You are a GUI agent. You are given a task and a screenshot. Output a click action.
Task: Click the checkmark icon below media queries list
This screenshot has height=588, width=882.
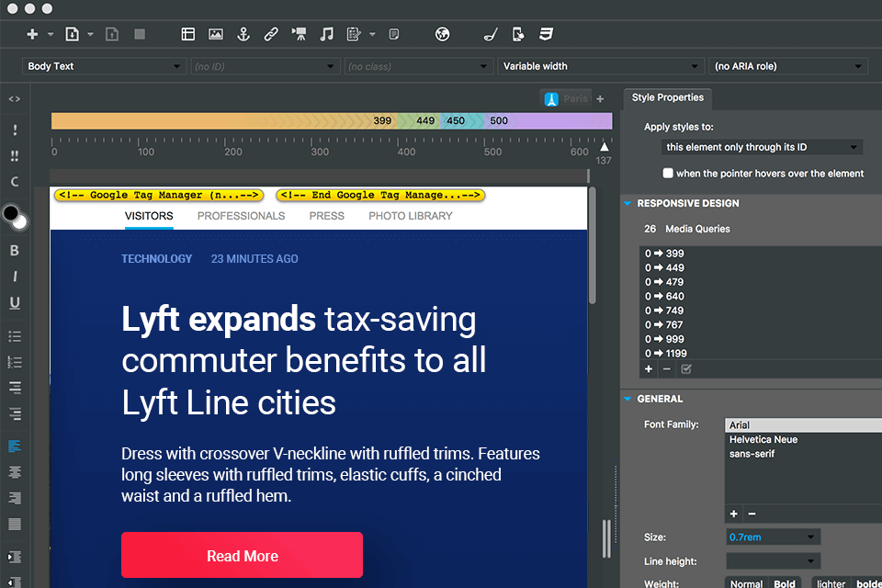click(686, 369)
